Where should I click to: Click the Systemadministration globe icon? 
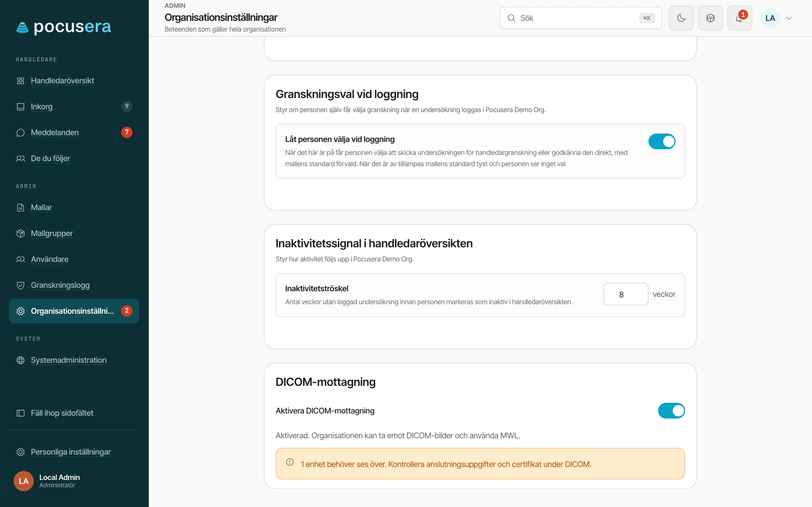coord(21,360)
